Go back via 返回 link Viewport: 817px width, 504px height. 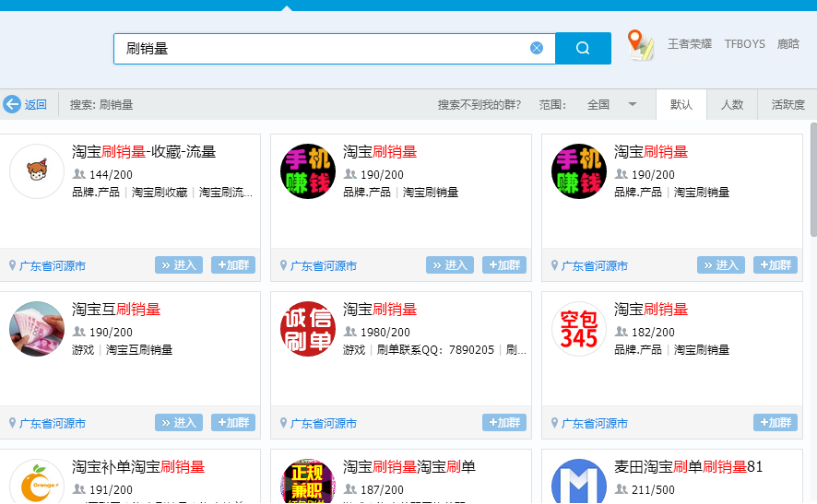35,105
